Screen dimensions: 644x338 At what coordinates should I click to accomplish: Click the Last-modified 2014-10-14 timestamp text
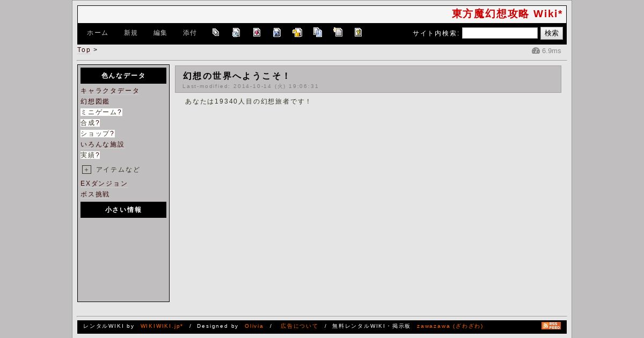coord(251,86)
